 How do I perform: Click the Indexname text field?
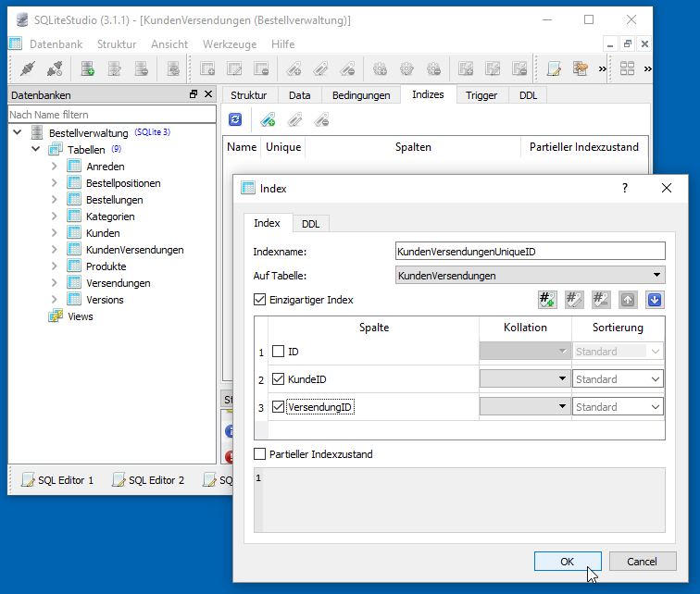click(x=529, y=251)
